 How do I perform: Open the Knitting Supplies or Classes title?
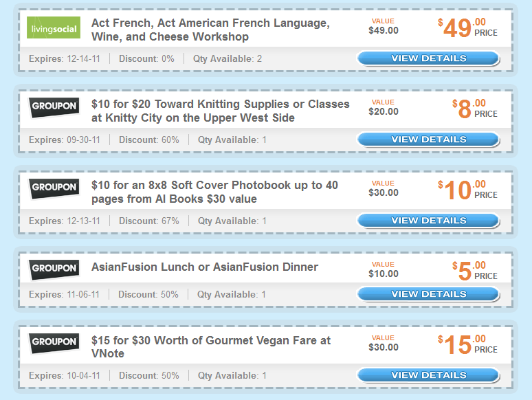point(220,111)
